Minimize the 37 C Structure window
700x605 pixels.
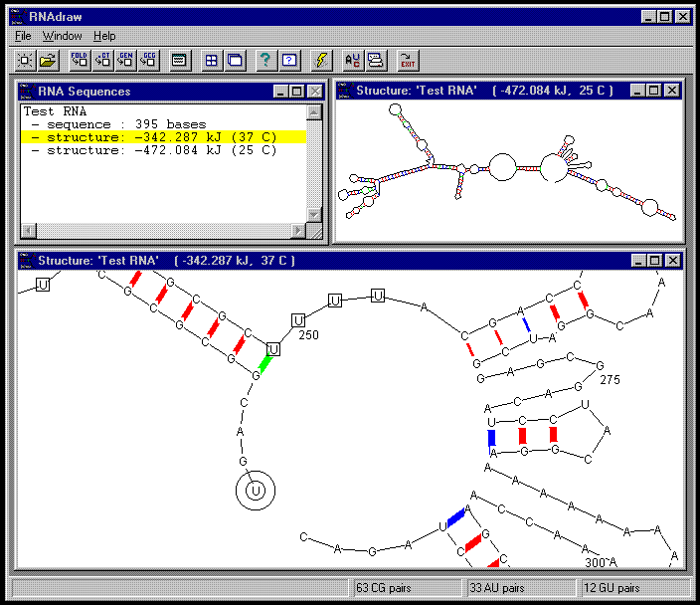(638, 261)
